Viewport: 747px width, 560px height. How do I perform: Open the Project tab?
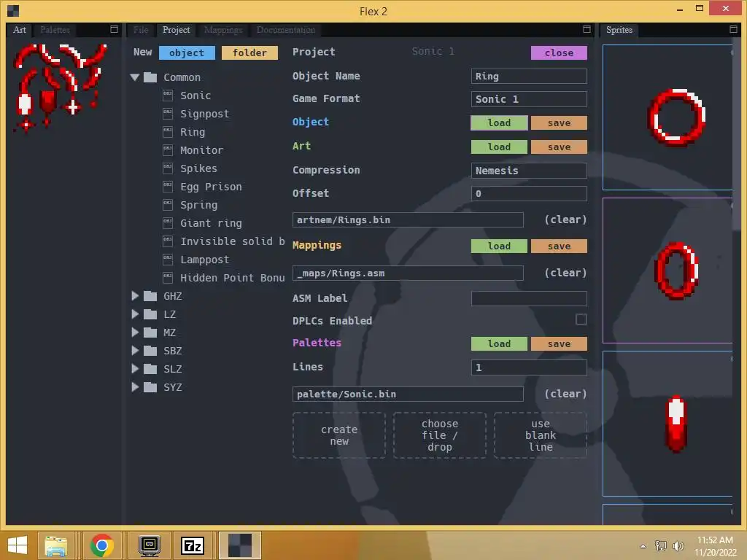pos(177,29)
